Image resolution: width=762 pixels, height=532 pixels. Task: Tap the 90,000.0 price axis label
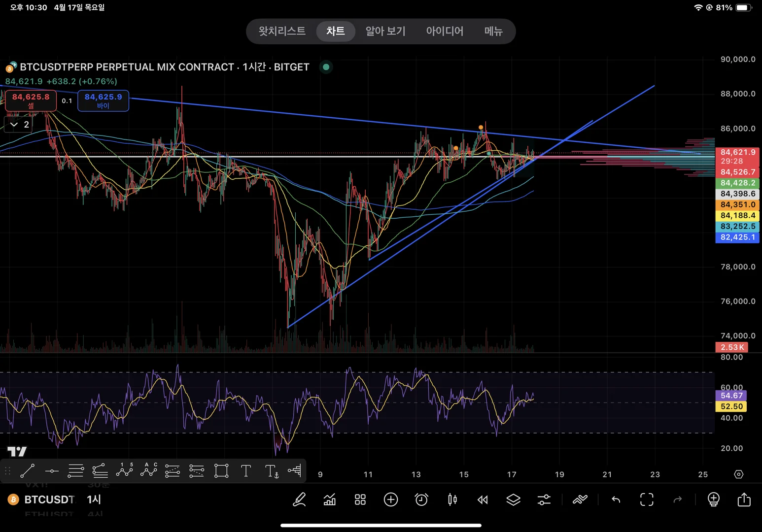tap(738, 59)
